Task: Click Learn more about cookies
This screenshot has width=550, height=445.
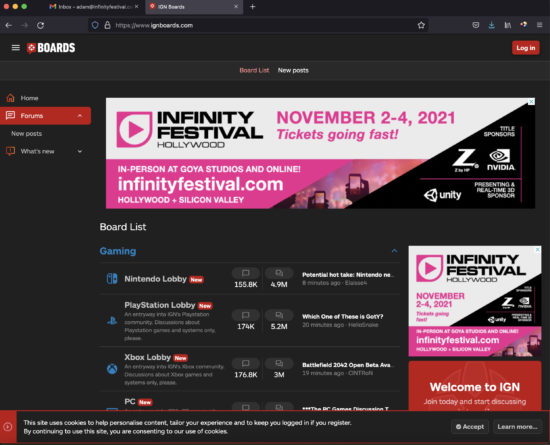Action: [517, 427]
